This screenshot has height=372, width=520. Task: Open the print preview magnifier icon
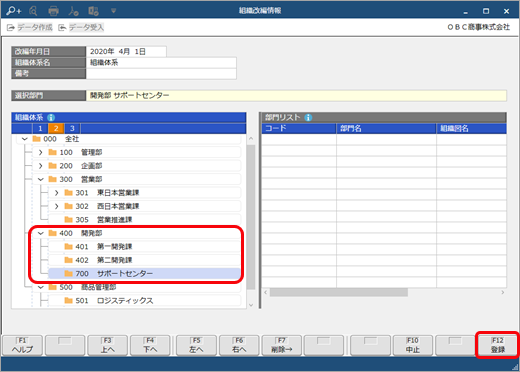[x=33, y=11]
